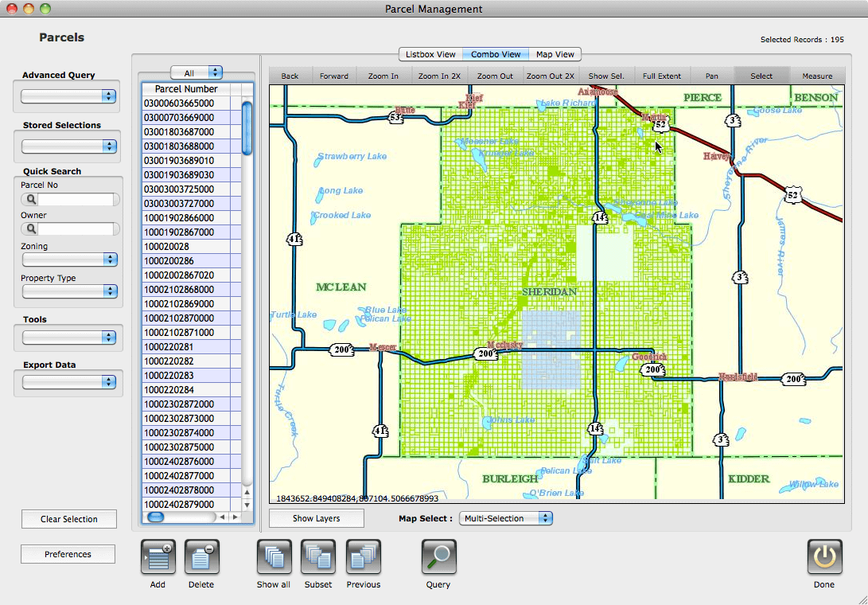Viewport: 868px width, 605px height.
Task: Select parcel 100020028 row
Action: [x=192, y=247]
